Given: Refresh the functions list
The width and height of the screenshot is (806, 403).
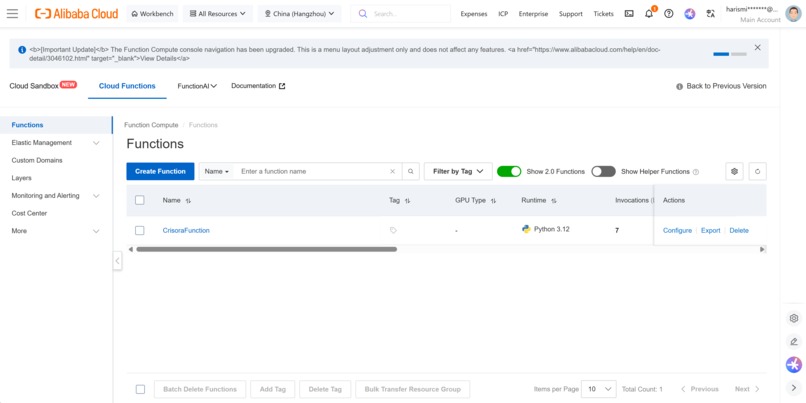Looking at the screenshot, I should pyautogui.click(x=758, y=172).
